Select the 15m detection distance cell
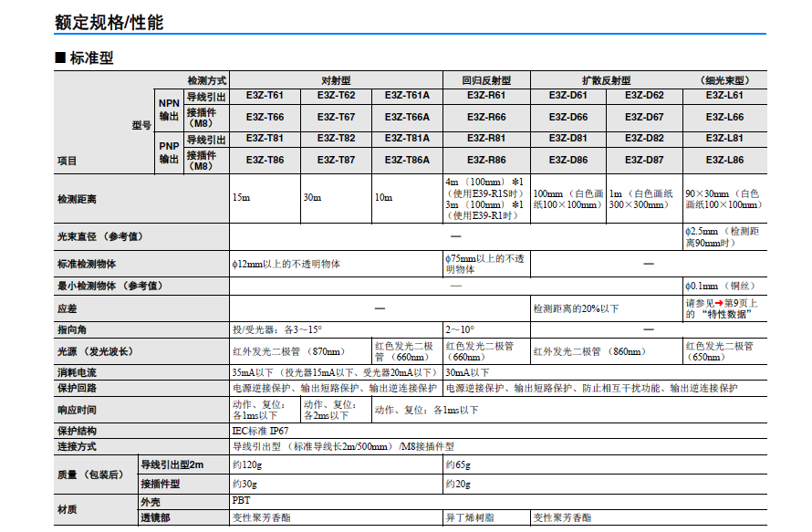The height and width of the screenshot is (532, 812). tap(265, 198)
